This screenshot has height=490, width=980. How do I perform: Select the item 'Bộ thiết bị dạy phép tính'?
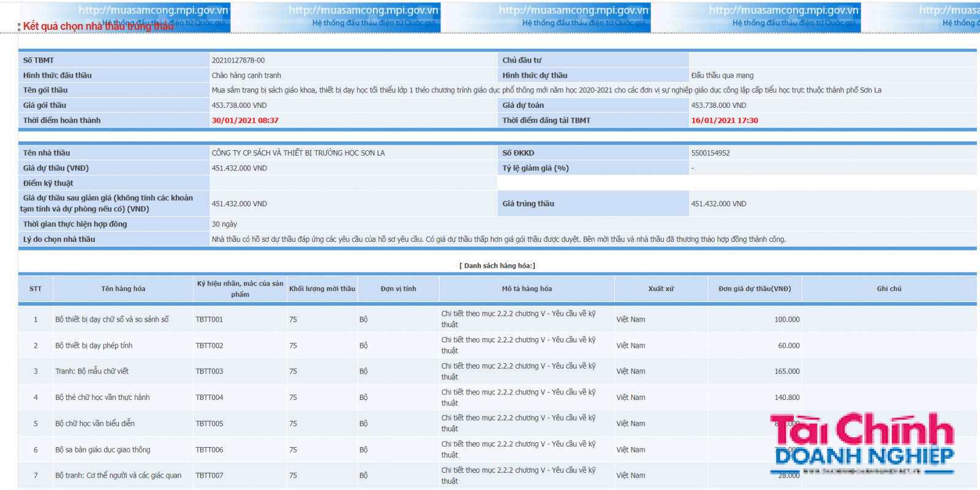pos(94,345)
